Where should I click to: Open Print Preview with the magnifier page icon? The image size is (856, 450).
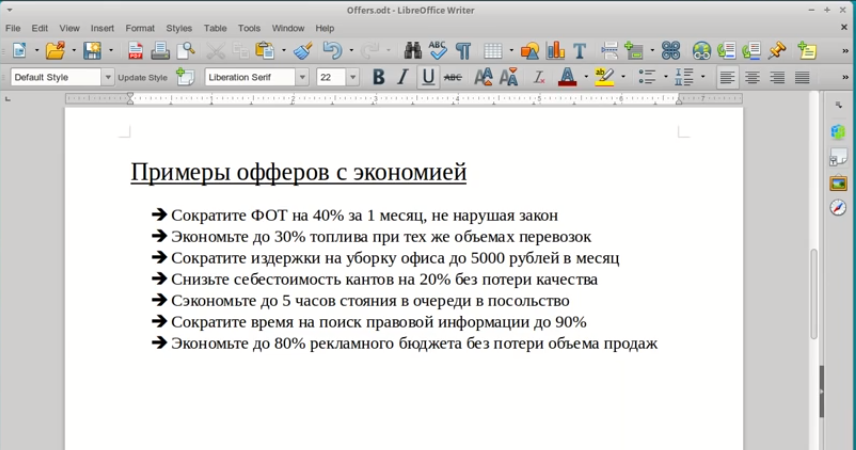point(186,51)
